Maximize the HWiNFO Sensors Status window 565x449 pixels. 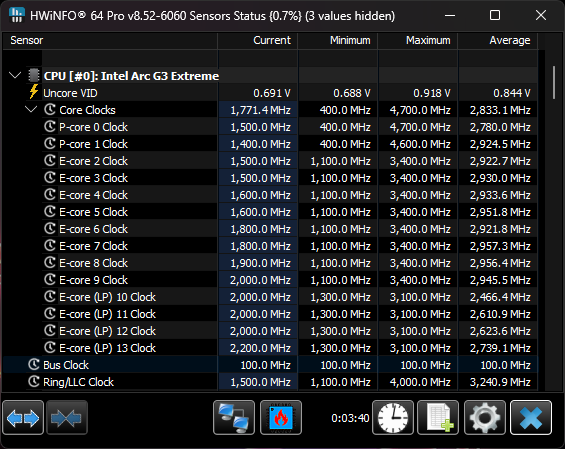495,15
